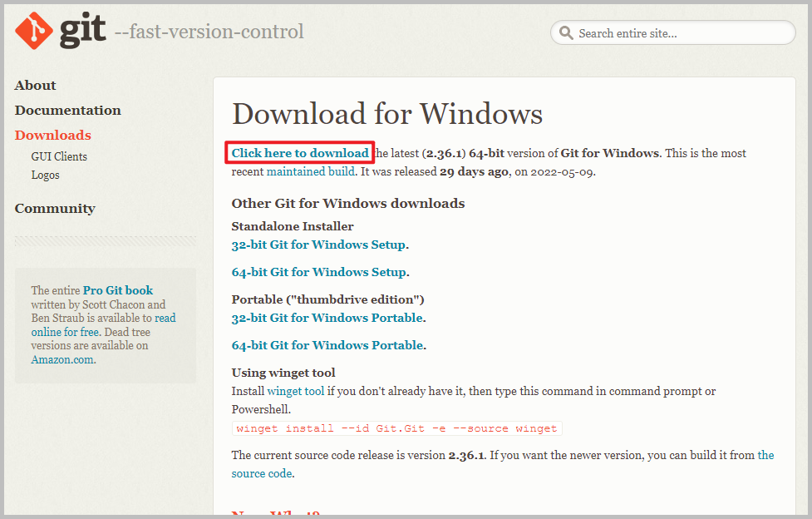Click the 'Download for Windows' heading
Screen dimensions: 812x519
387,114
